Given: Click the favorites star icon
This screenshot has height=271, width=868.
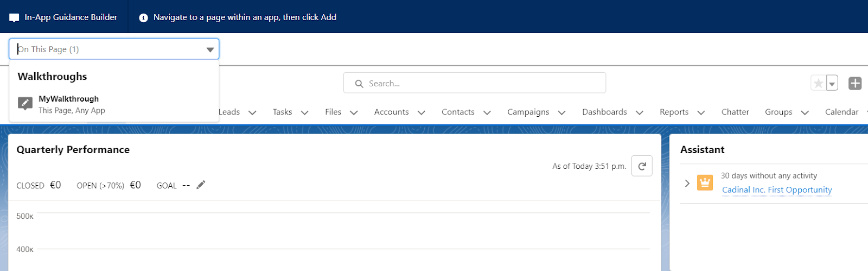Looking at the screenshot, I should (818, 84).
